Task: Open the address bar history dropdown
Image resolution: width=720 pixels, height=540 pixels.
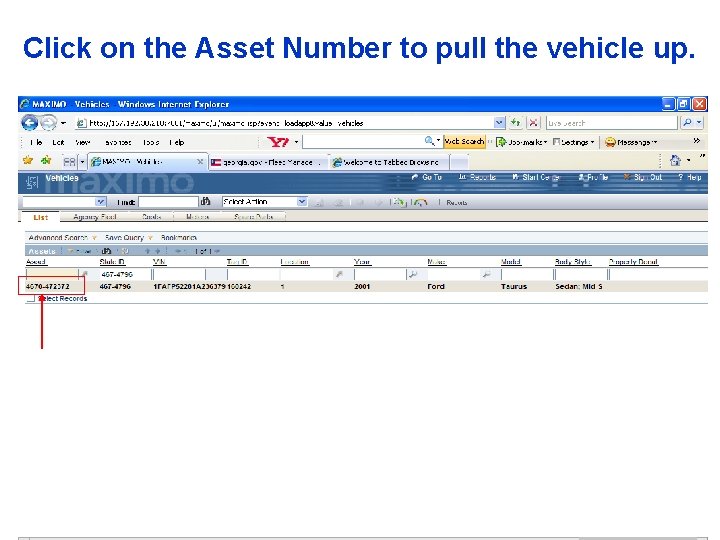Action: point(499,123)
